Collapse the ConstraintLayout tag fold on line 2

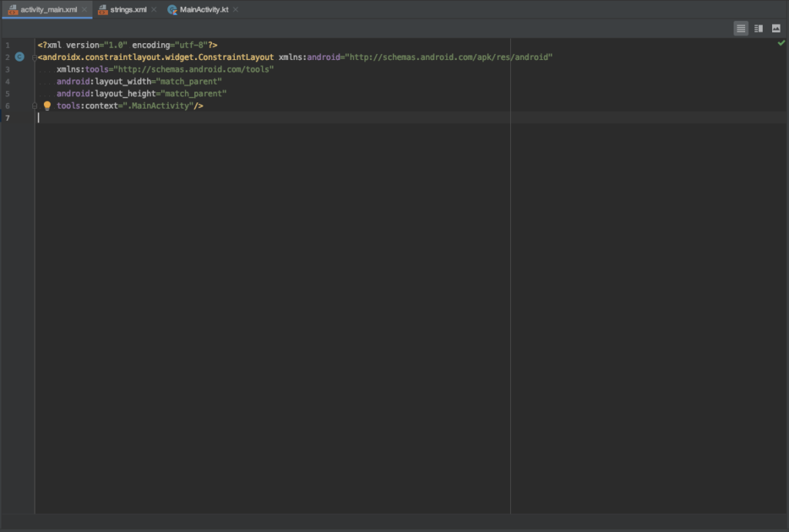click(x=34, y=57)
